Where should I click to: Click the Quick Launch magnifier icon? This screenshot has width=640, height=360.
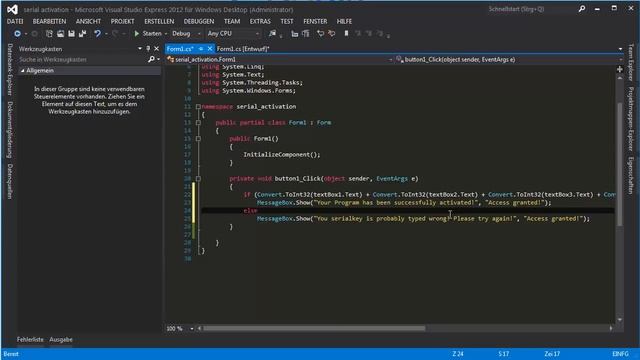click(582, 9)
